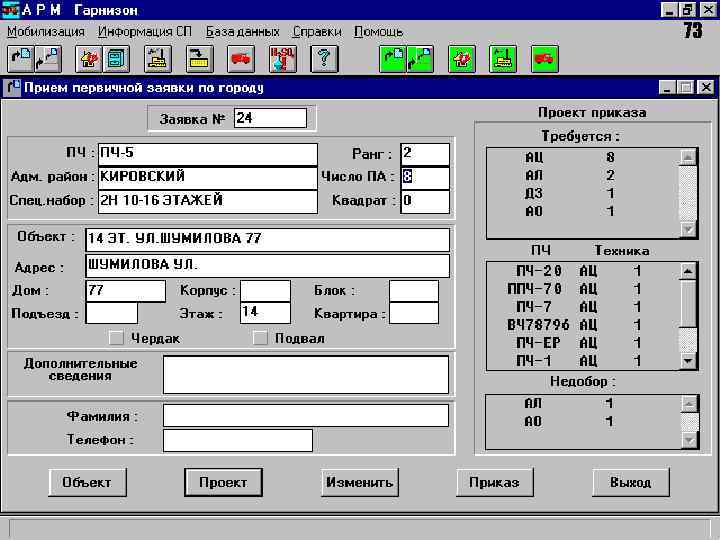Open the Мобилизация menu
The width and height of the screenshot is (720, 540).
click(x=45, y=32)
